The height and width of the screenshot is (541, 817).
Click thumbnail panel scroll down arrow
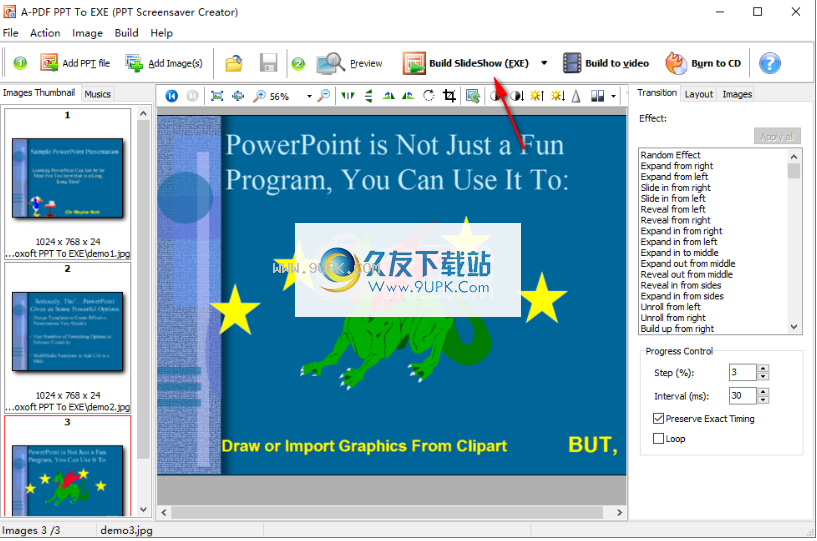pos(144,510)
